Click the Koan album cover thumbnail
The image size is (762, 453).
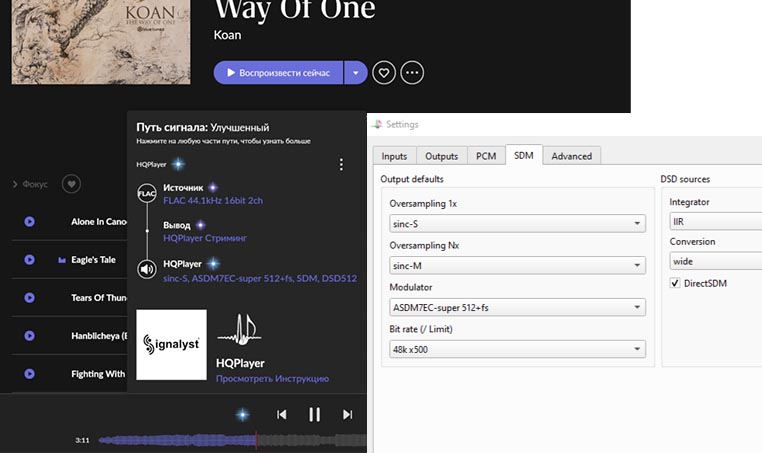[101, 42]
